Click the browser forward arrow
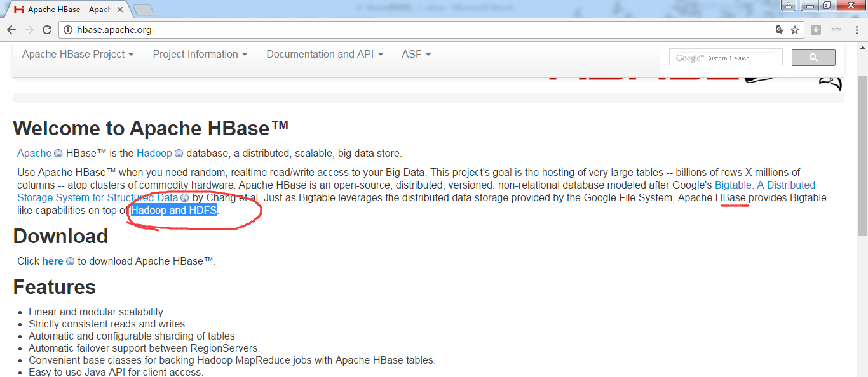The image size is (868, 377). [29, 30]
